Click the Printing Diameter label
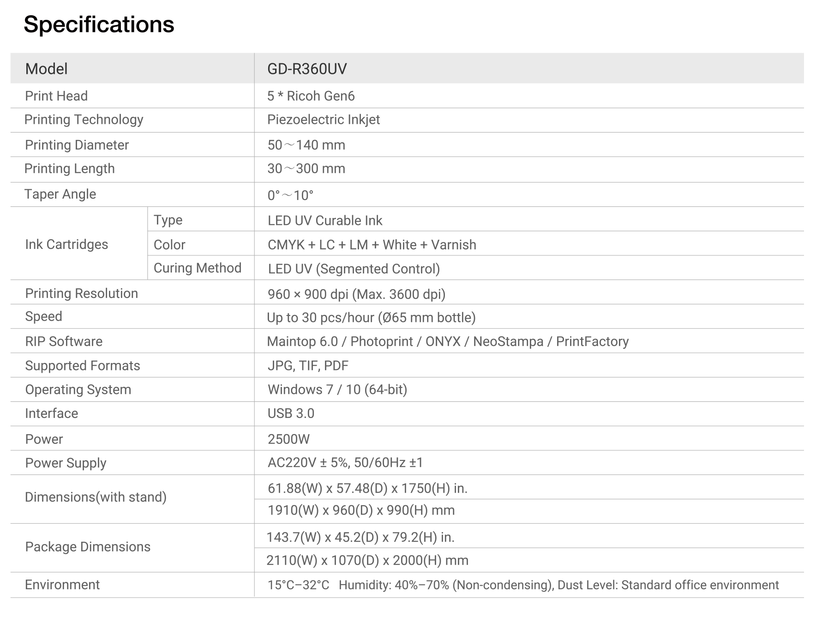 (x=77, y=145)
